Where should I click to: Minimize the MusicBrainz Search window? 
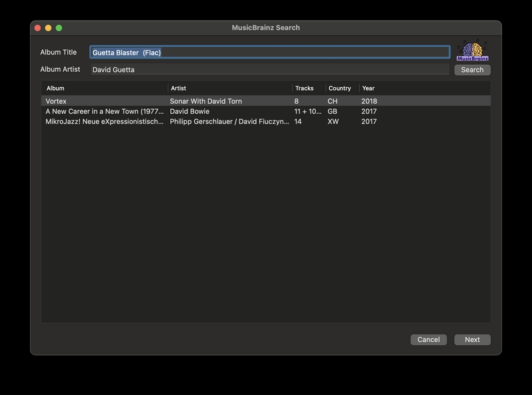48,28
